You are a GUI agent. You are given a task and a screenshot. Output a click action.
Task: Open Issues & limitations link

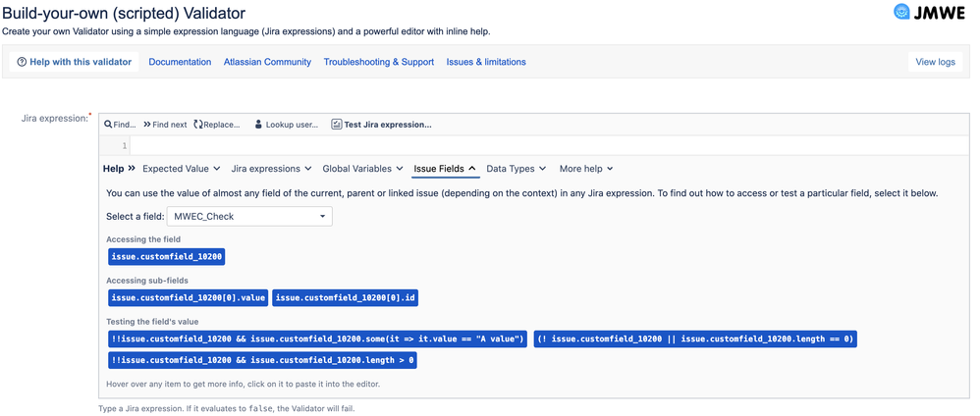pyautogui.click(x=486, y=62)
